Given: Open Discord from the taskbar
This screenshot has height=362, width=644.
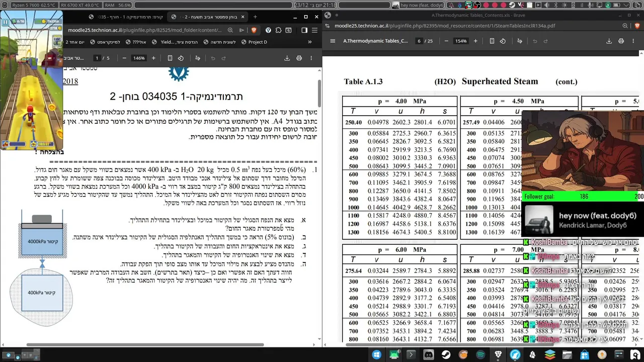Looking at the screenshot, I should point(429,354).
